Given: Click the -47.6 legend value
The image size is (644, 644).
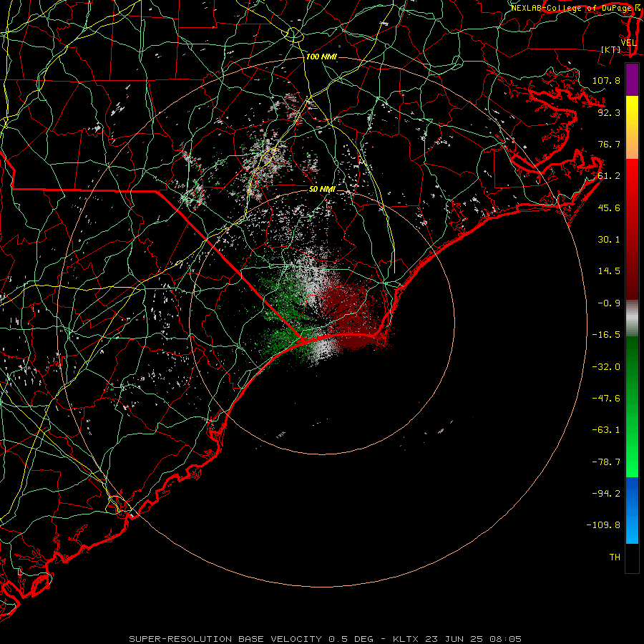Looking at the screenshot, I should pyautogui.click(x=606, y=399).
